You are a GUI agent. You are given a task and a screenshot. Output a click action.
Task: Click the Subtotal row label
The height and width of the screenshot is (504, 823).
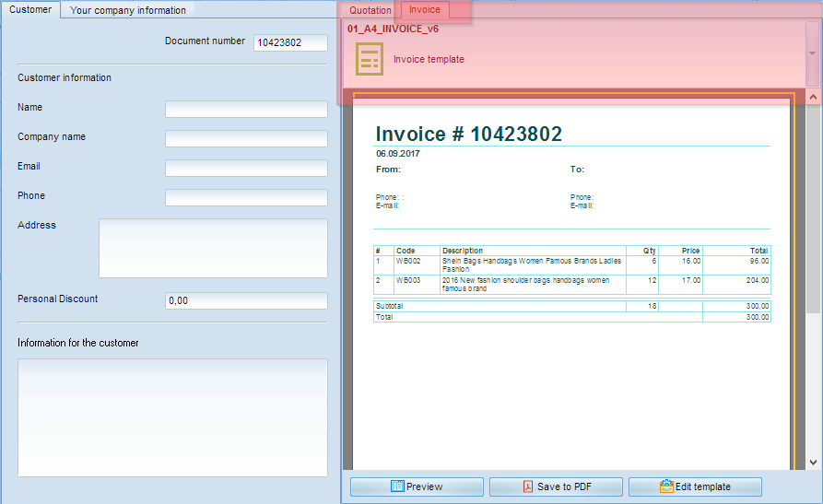click(x=390, y=306)
